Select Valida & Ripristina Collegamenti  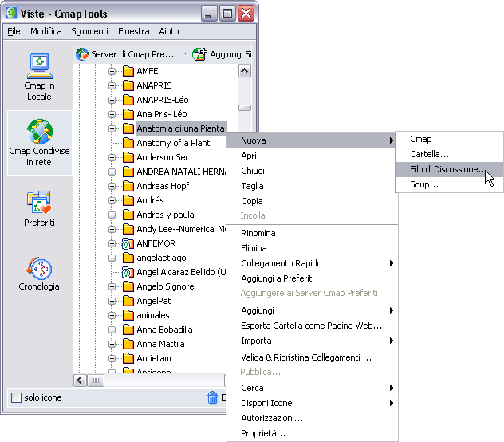[312, 357]
